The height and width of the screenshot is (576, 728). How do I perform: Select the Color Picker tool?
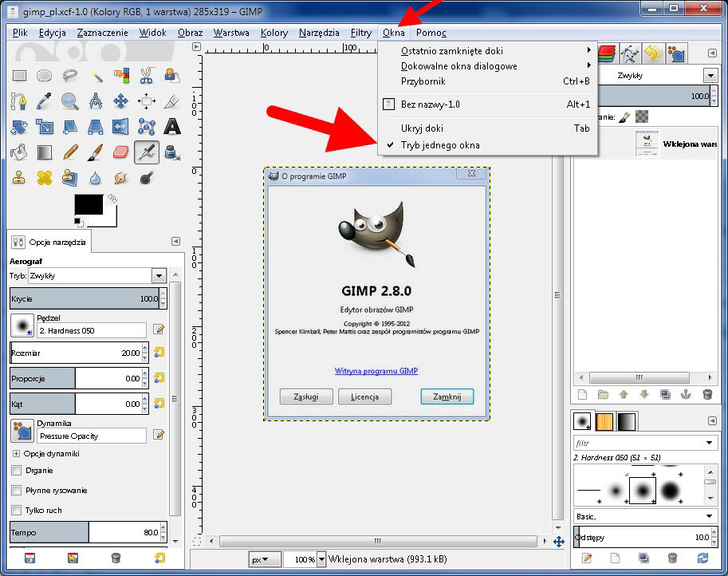coord(44,101)
